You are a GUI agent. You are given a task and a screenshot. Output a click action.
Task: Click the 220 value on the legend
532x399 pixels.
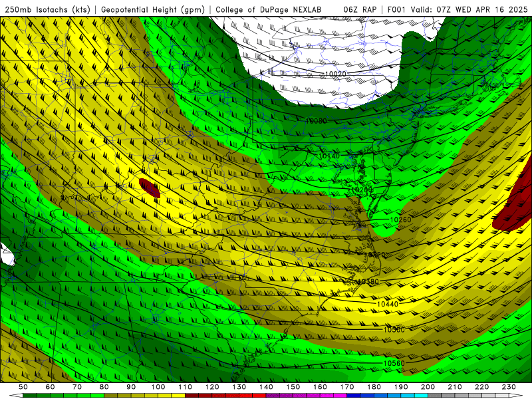[482, 387]
